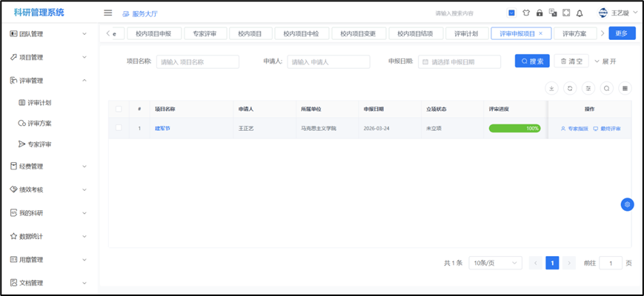Viewport: 644px width, 296px height.
Task: Click the download export icon above table
Action: 551,88
